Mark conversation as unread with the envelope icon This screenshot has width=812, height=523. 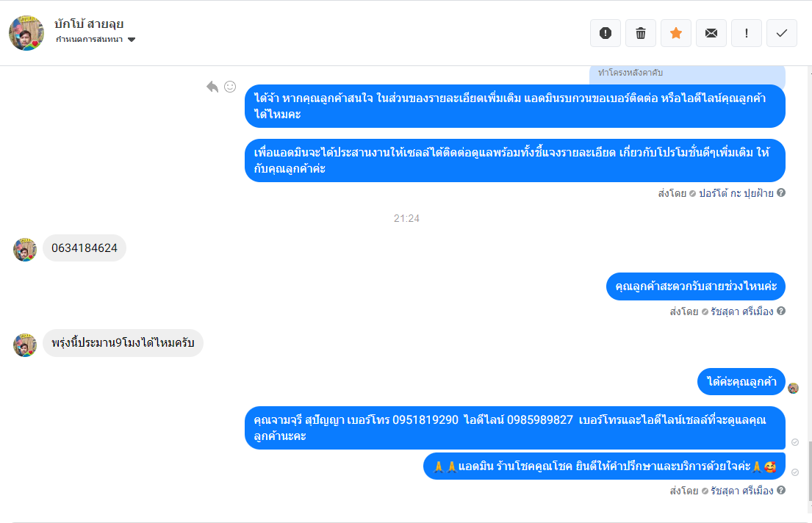(x=711, y=33)
